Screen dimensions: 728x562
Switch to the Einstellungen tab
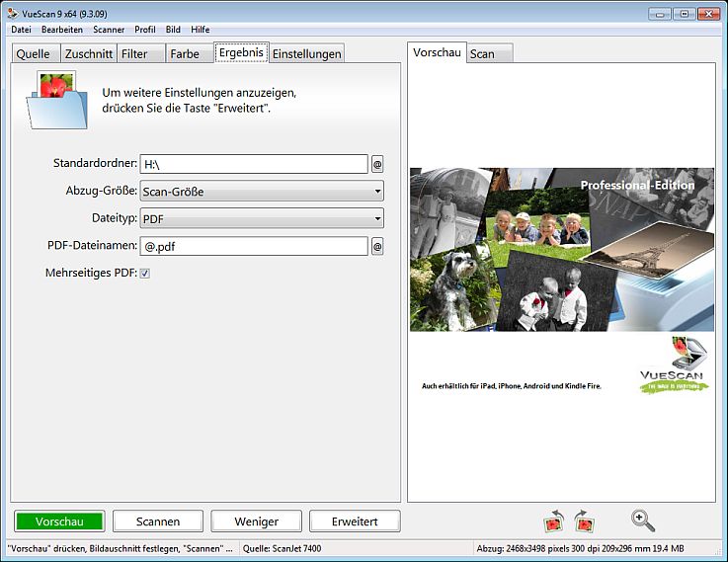pos(307,54)
